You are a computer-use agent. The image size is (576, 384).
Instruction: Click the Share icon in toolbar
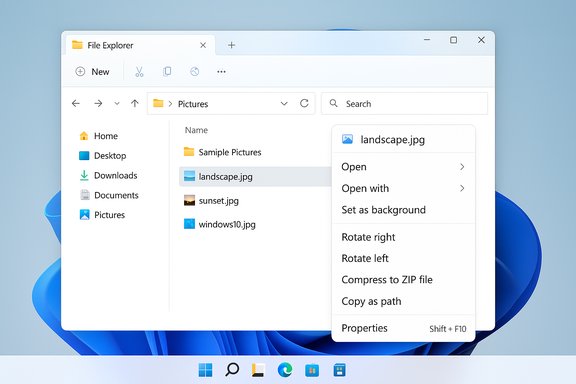click(195, 71)
